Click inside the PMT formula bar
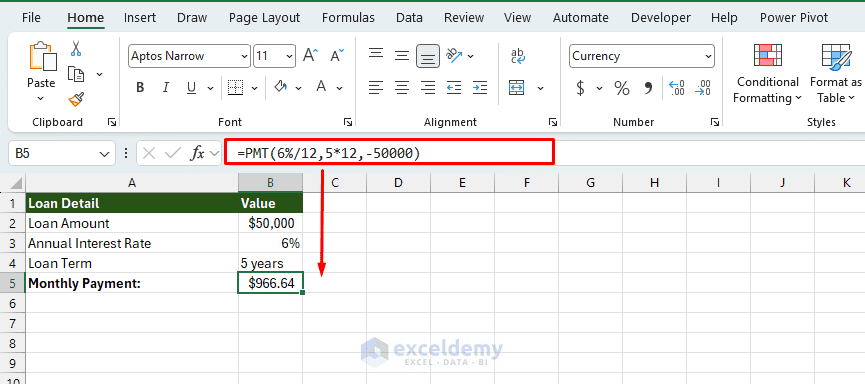The width and height of the screenshot is (865, 384). pos(389,152)
